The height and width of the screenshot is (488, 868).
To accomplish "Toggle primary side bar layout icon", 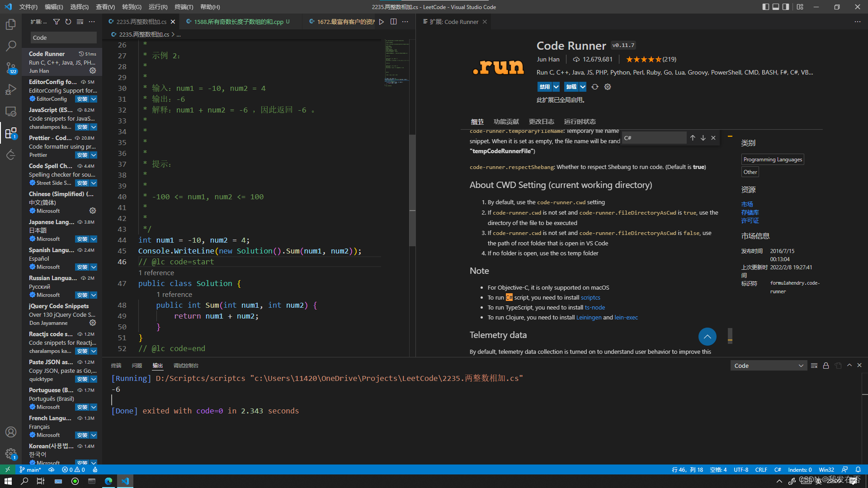I will coord(765,7).
